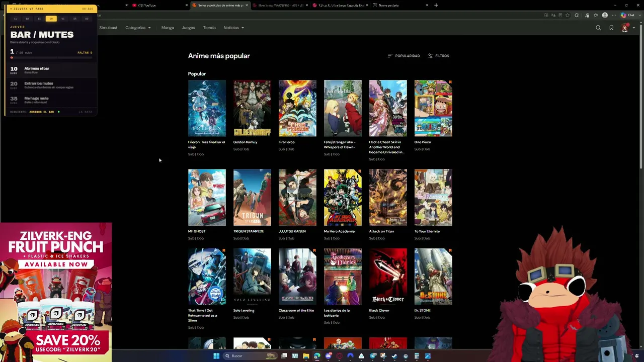Close the Nueva pestaña browser tab
This screenshot has width=644, height=362.
427,5
